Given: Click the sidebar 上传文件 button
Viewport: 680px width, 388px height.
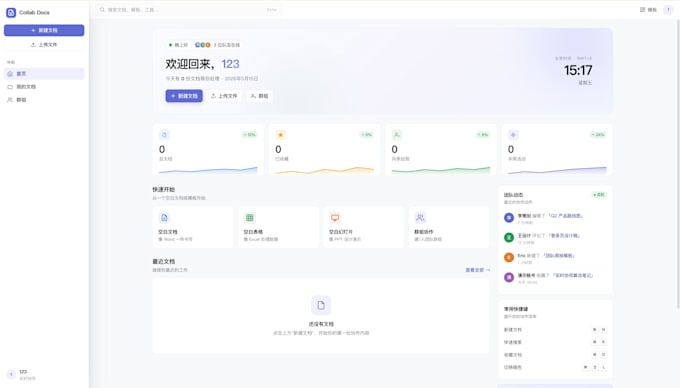Looking at the screenshot, I should pos(44,45).
